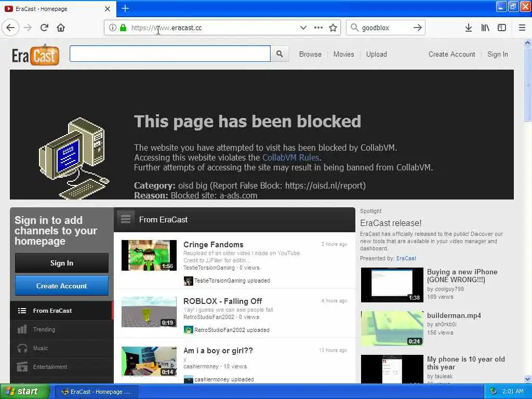Open the Browse navigation item
Screen dimensions: 532x399
pos(310,54)
